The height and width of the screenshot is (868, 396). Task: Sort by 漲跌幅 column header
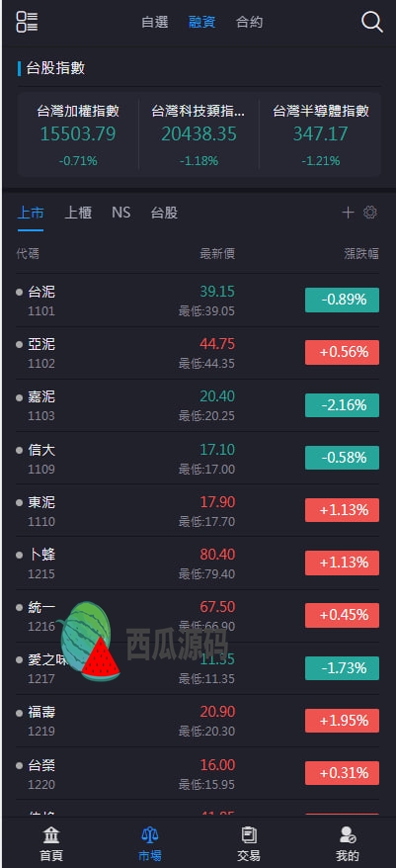361,253
